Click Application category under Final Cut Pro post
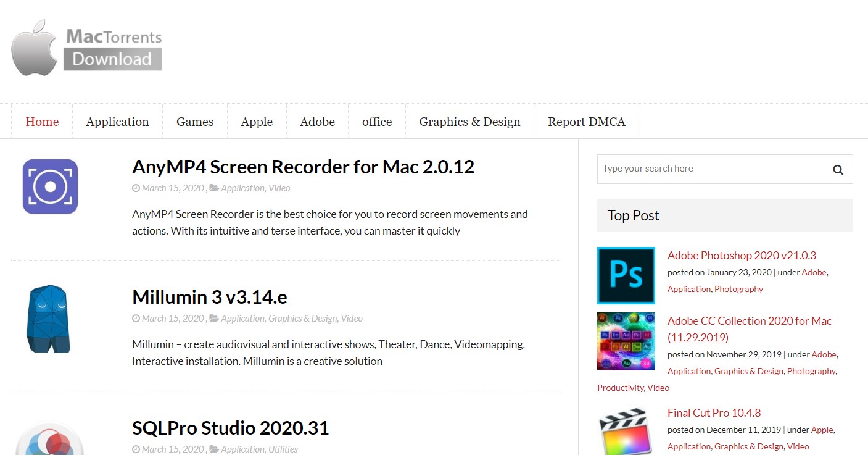The width and height of the screenshot is (868, 455). [689, 446]
